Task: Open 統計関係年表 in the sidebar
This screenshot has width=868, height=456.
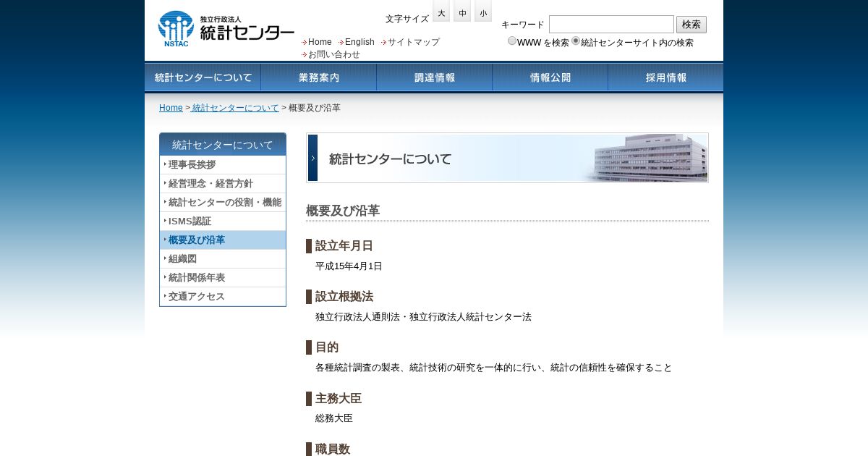Action: click(223, 277)
